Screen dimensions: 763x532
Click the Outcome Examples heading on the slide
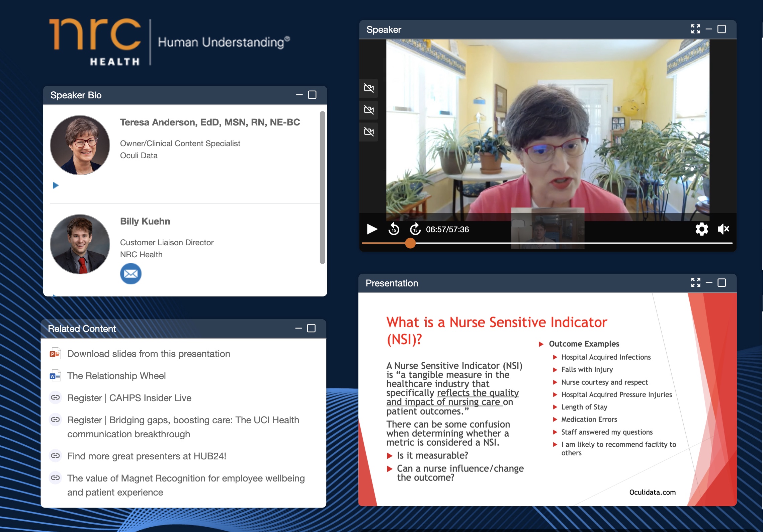click(584, 344)
